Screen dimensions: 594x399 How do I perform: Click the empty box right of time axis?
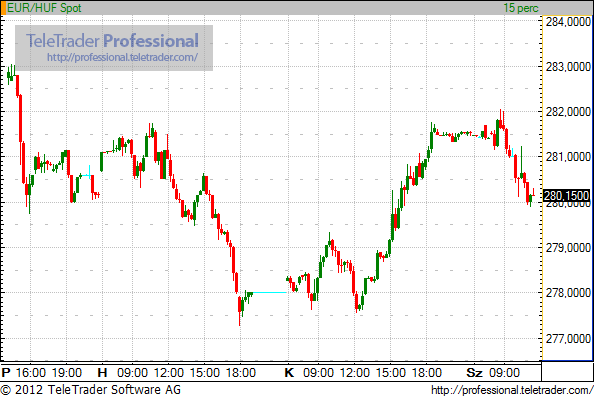click(567, 371)
